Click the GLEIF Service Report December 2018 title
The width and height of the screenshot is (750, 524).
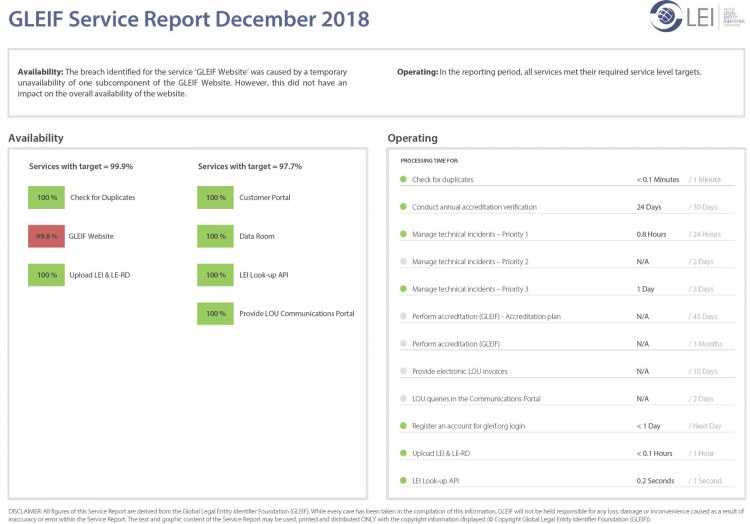tap(189, 19)
